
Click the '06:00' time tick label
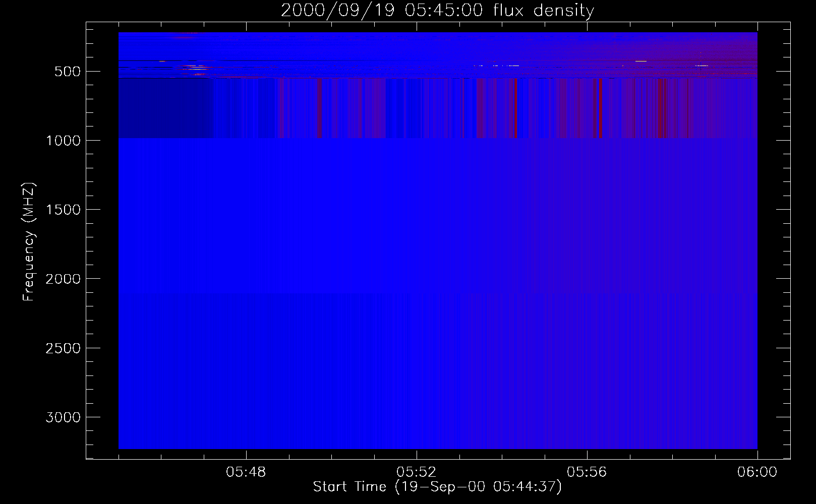pos(757,472)
